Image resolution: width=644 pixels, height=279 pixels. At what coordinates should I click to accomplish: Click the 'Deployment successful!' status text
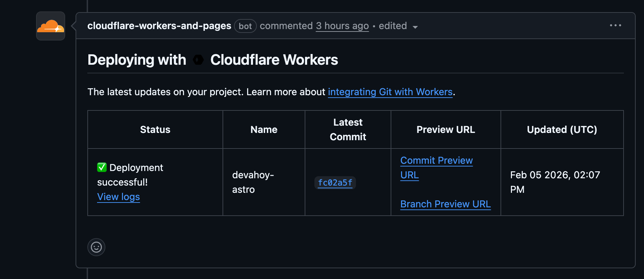130,175
